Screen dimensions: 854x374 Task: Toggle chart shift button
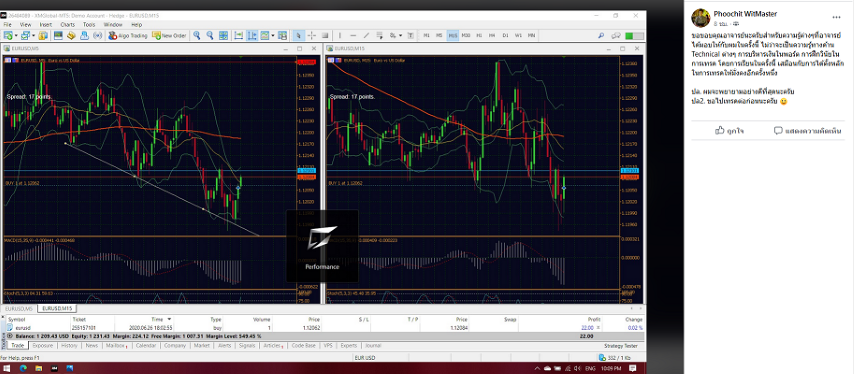[252, 35]
